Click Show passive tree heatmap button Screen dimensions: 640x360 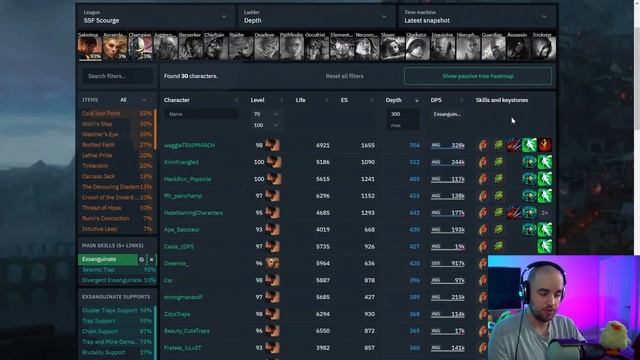478,76
